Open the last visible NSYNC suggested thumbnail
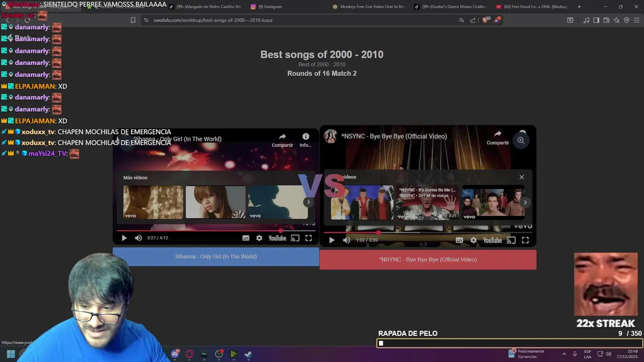This screenshot has width=644, height=362. (493, 202)
